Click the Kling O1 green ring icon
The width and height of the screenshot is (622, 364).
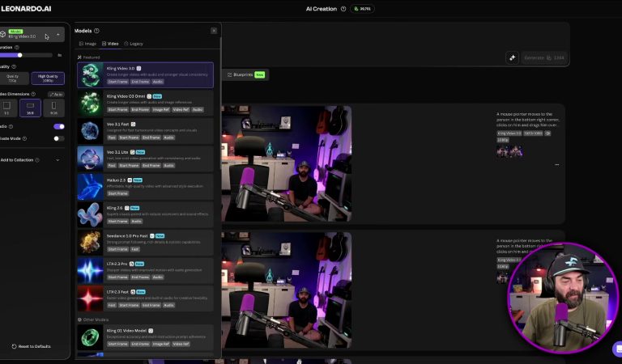pyautogui.click(x=91, y=337)
